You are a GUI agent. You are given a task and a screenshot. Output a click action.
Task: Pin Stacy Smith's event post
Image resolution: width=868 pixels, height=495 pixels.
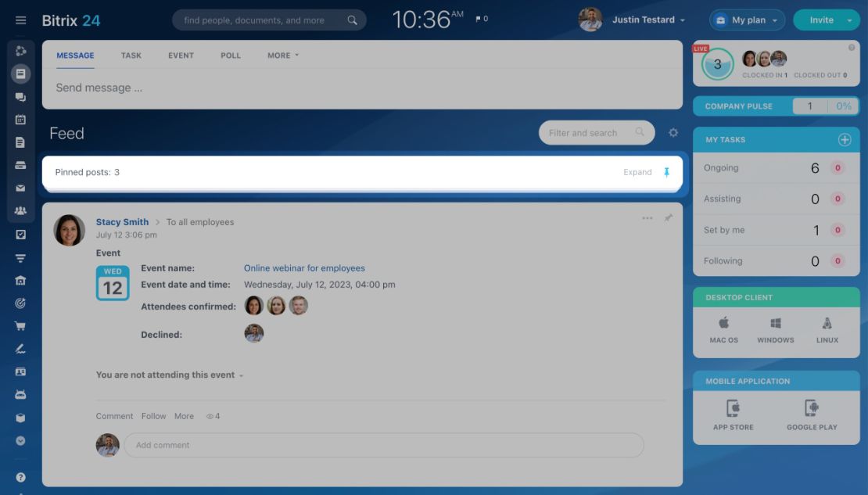669,217
